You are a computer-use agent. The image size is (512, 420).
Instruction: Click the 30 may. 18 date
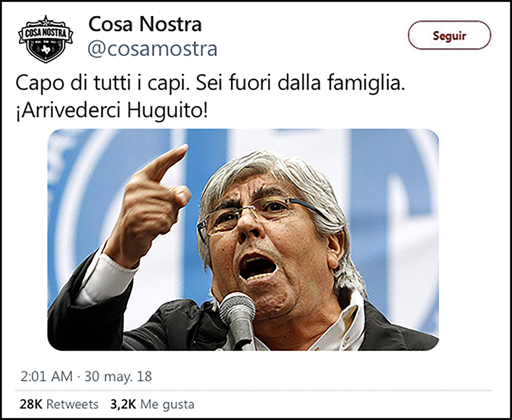click(x=118, y=377)
